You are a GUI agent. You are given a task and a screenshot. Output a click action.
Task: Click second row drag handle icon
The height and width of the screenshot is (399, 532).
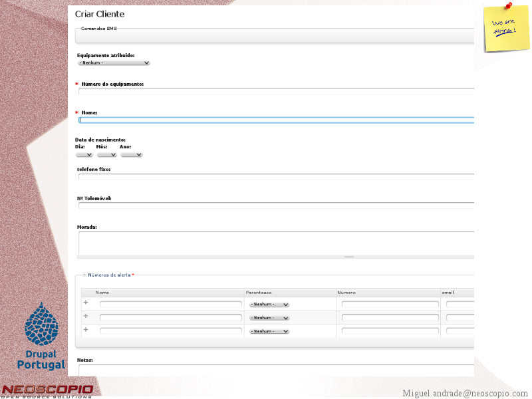click(x=86, y=316)
